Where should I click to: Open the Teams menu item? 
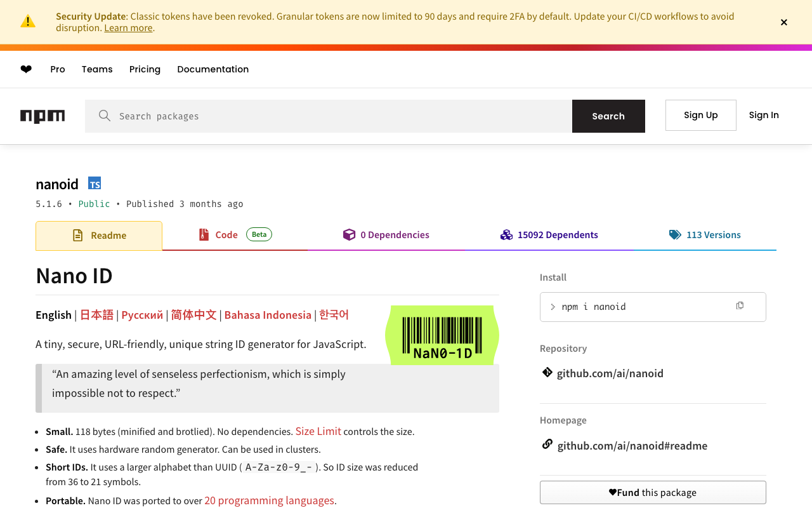point(97,69)
